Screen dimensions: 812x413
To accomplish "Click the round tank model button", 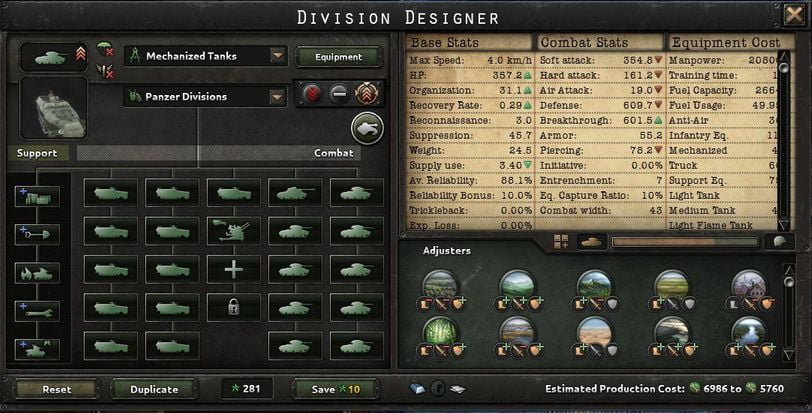I will 367,128.
